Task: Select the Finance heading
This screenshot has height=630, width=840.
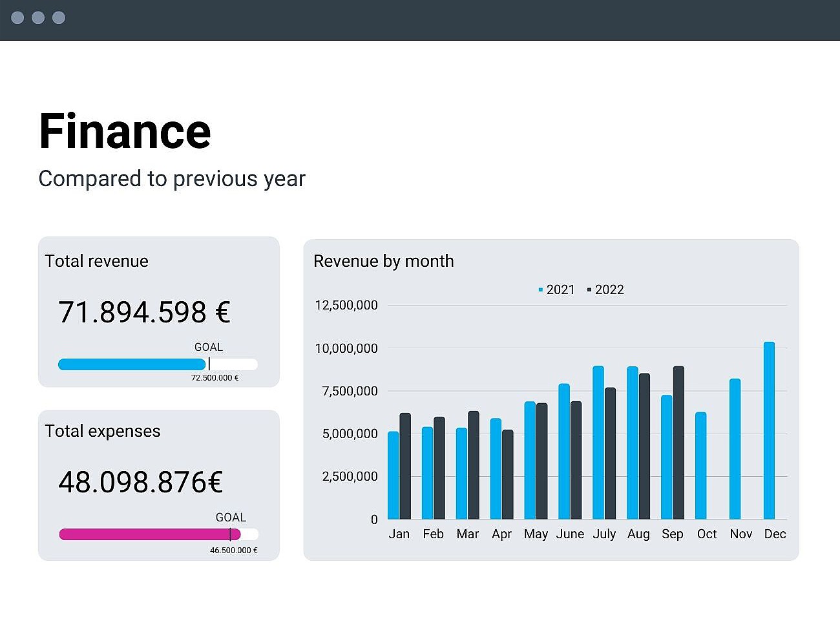Action: tap(125, 131)
